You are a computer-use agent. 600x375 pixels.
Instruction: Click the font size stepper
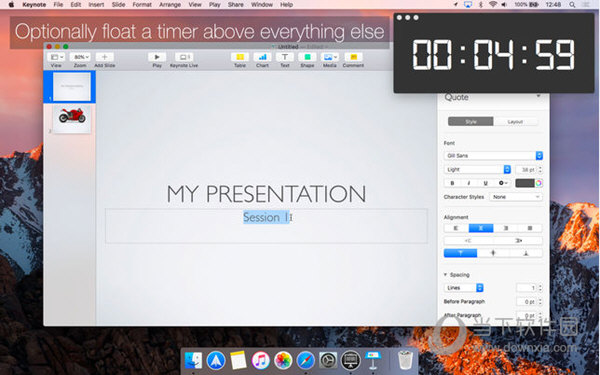pos(540,169)
